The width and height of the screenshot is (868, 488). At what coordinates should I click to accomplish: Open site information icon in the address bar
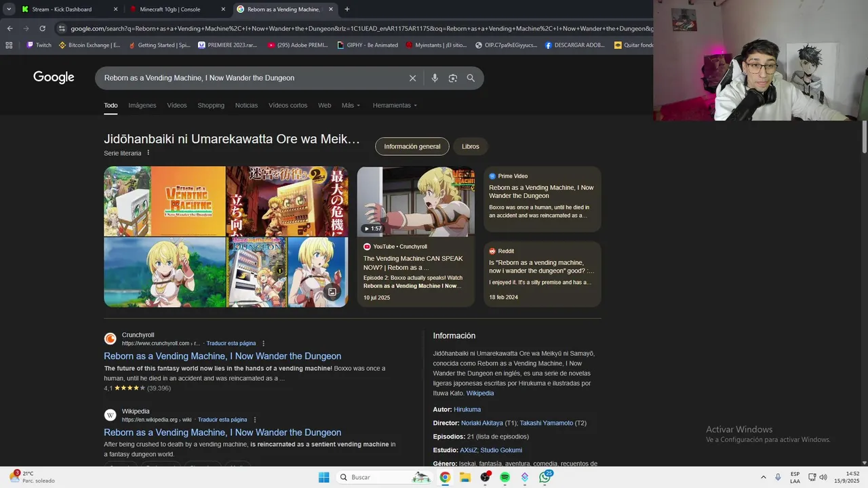tap(62, 28)
